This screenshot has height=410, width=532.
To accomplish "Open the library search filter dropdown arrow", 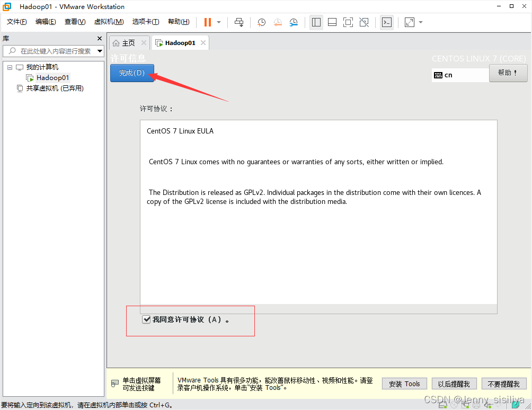I will pyautogui.click(x=100, y=51).
